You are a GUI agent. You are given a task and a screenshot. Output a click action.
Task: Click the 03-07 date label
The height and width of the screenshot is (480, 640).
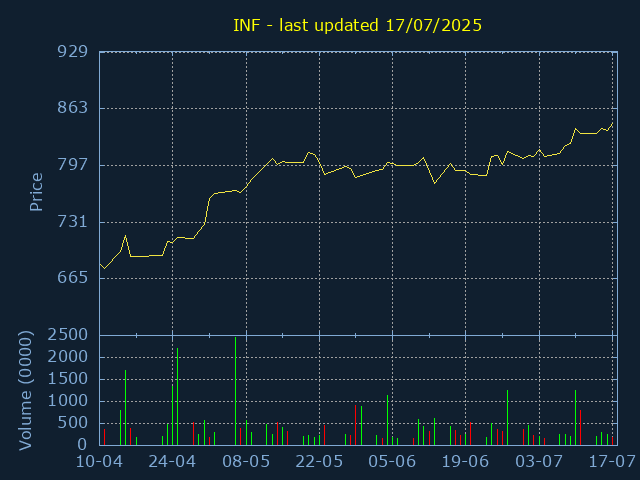pyautogui.click(x=539, y=462)
